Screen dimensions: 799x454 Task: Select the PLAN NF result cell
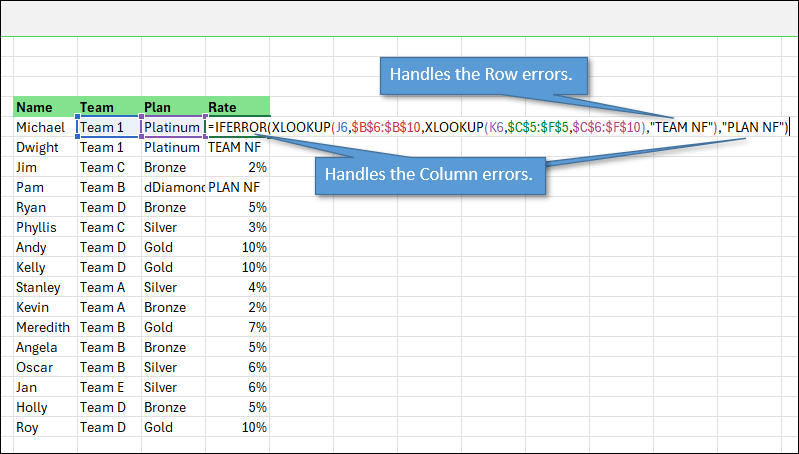tap(237, 187)
